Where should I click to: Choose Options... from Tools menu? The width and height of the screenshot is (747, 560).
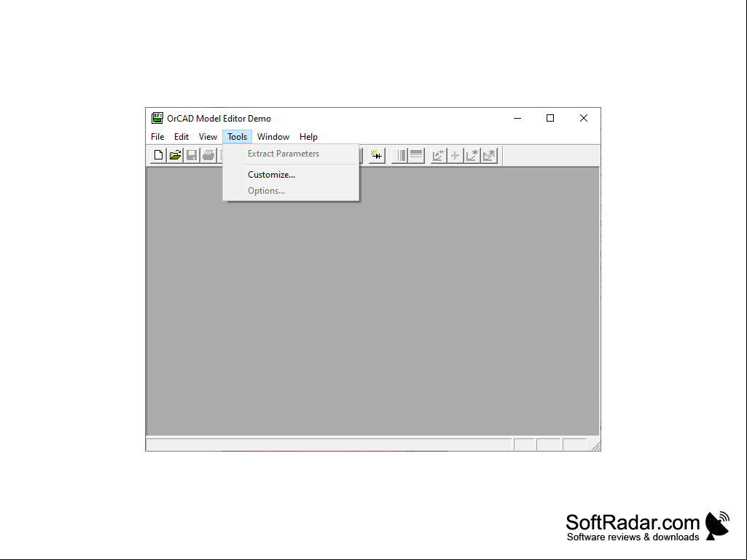point(291,191)
